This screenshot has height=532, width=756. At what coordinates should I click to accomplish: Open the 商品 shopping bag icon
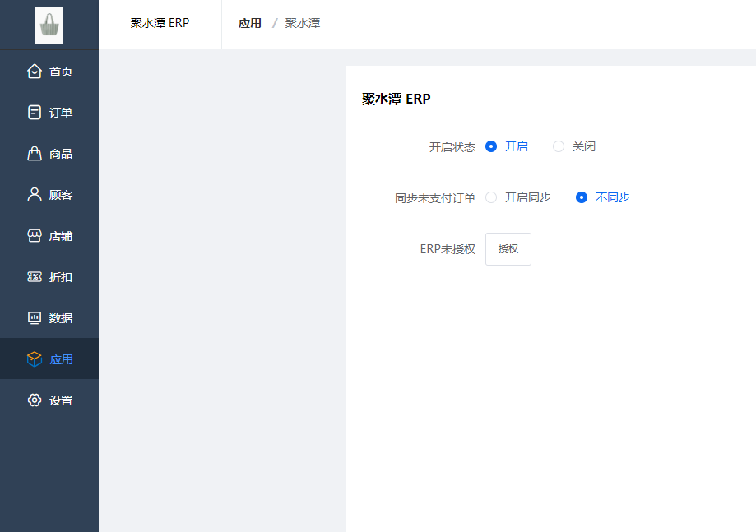(35, 153)
